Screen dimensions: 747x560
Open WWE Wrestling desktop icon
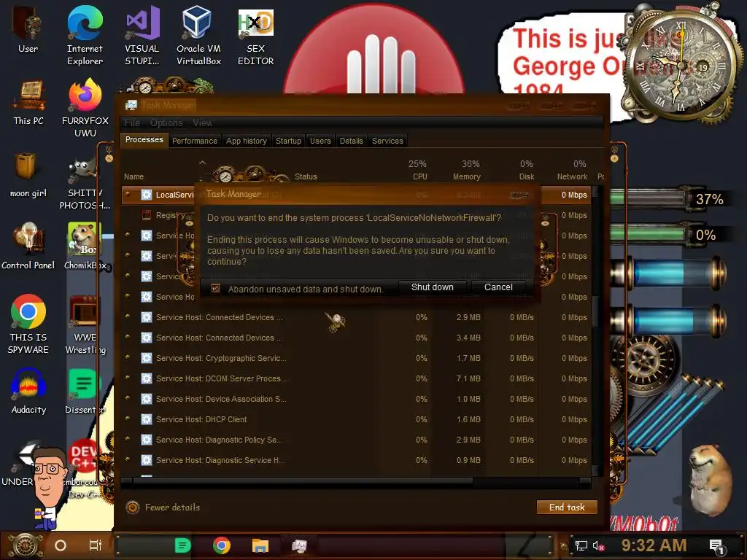[x=85, y=324]
